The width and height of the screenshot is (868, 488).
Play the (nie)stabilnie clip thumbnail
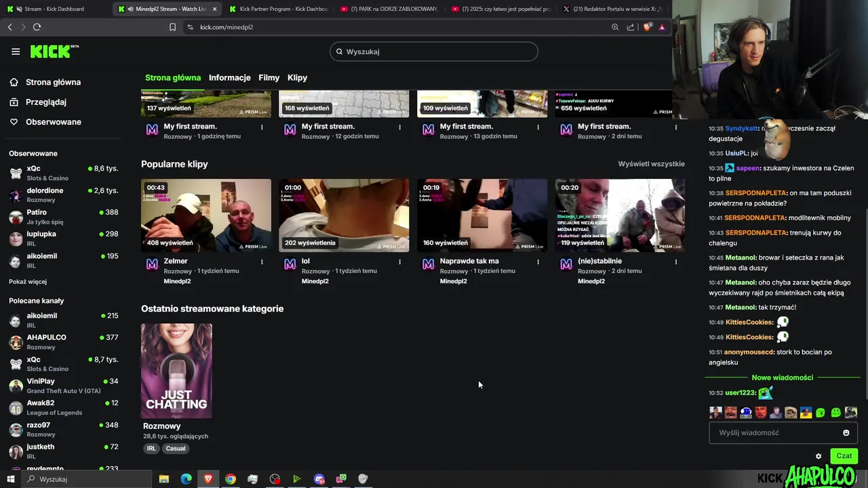click(x=620, y=216)
